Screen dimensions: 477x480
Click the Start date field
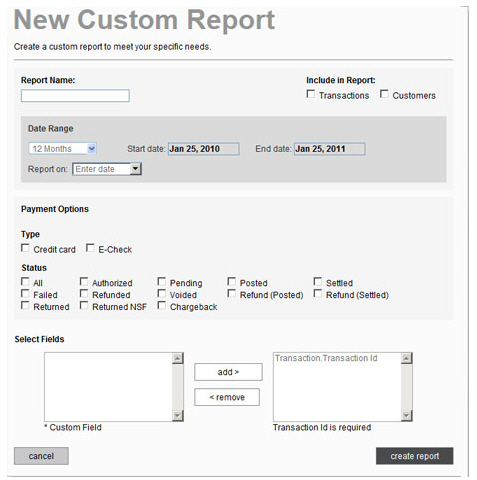coord(204,149)
